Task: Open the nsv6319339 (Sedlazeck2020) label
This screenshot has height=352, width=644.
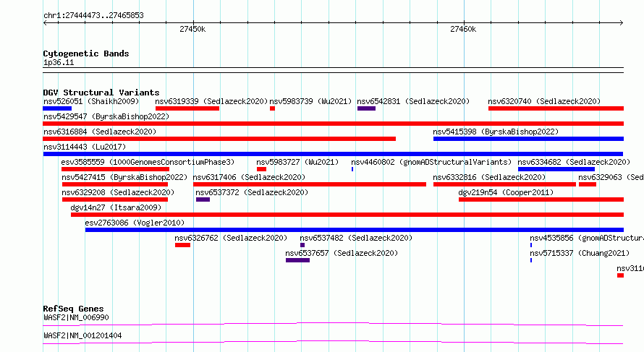Action: pyautogui.click(x=211, y=101)
